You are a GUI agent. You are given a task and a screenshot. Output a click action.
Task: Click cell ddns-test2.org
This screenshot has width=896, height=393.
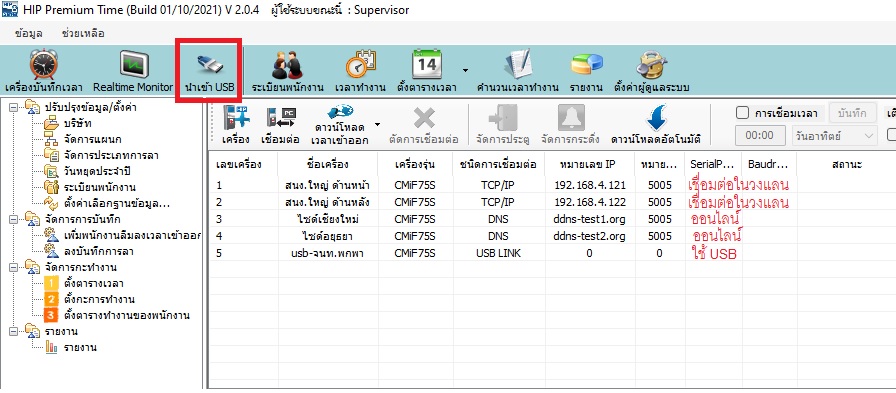point(589,236)
